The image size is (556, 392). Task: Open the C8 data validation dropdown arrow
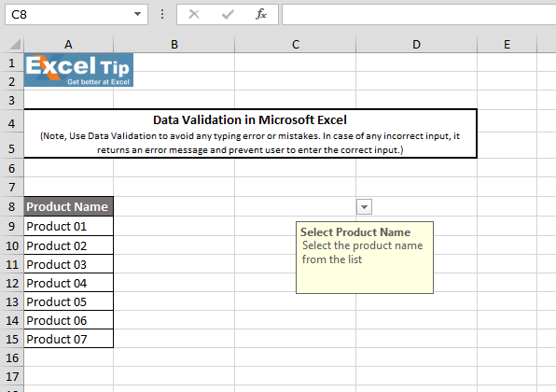364,207
